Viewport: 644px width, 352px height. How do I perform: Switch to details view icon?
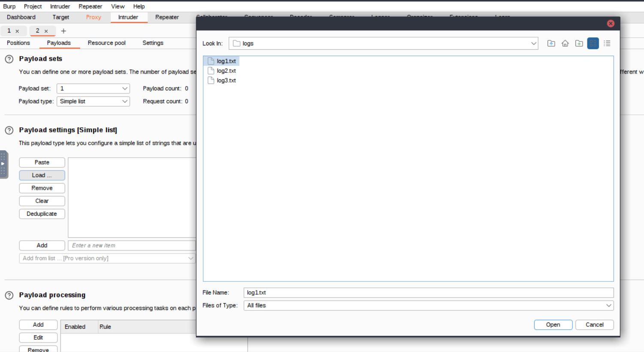tap(607, 43)
